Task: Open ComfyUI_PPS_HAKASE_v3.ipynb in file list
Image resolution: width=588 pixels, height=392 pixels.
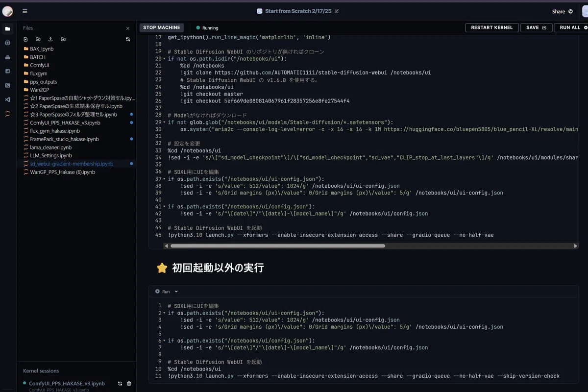Action: click(x=65, y=123)
